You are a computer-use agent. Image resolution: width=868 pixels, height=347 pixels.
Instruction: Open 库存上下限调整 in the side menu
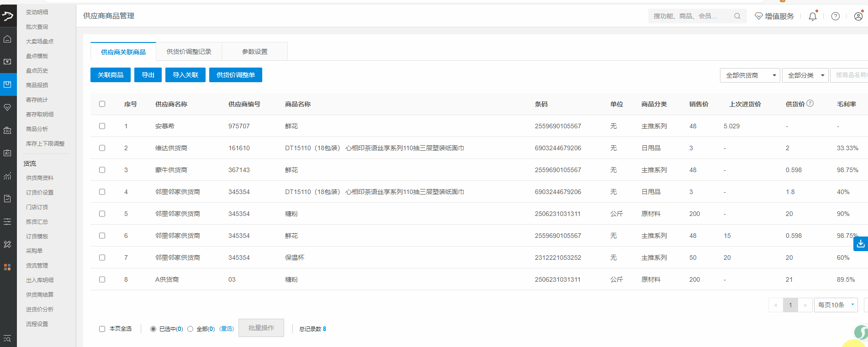(45, 144)
